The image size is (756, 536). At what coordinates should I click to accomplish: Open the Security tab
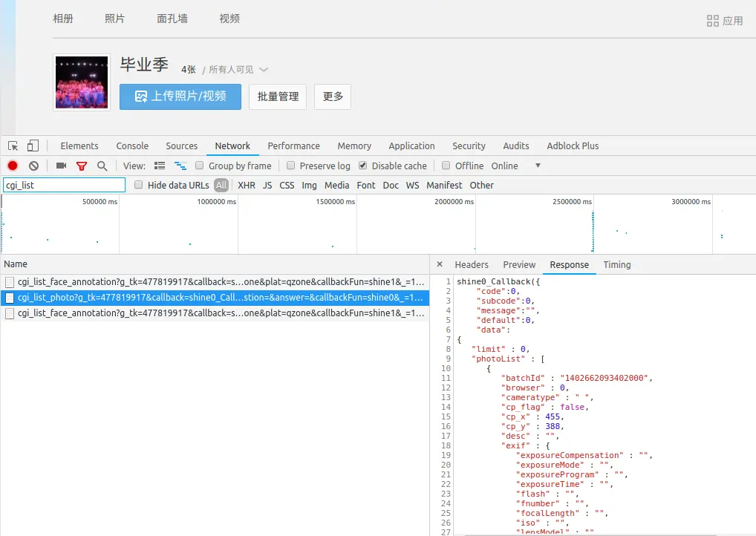tap(469, 146)
